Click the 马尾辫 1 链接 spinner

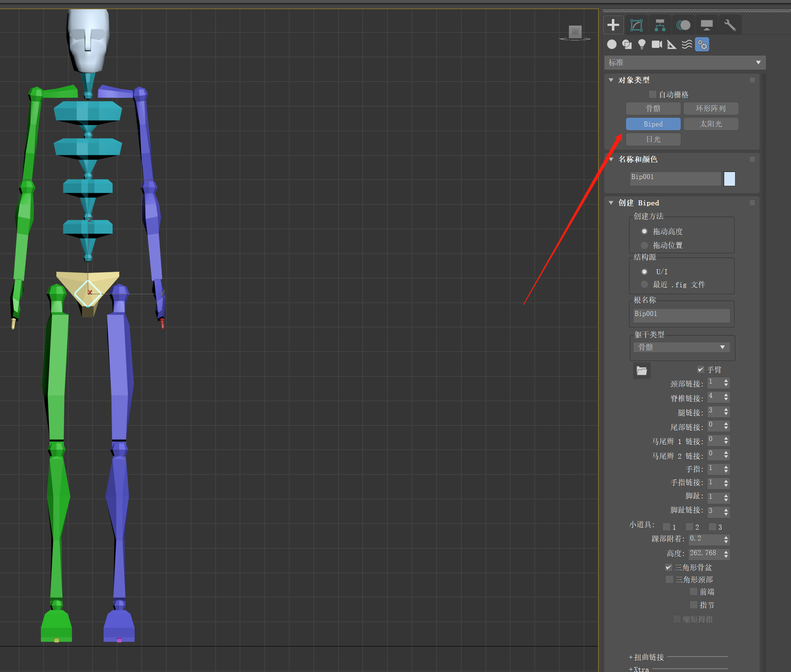click(x=726, y=440)
